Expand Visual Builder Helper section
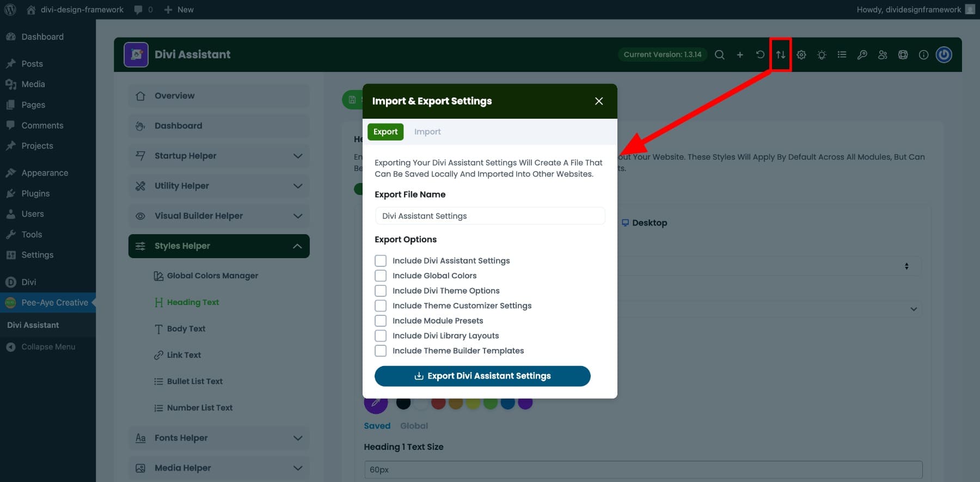The image size is (980, 482). click(219, 216)
